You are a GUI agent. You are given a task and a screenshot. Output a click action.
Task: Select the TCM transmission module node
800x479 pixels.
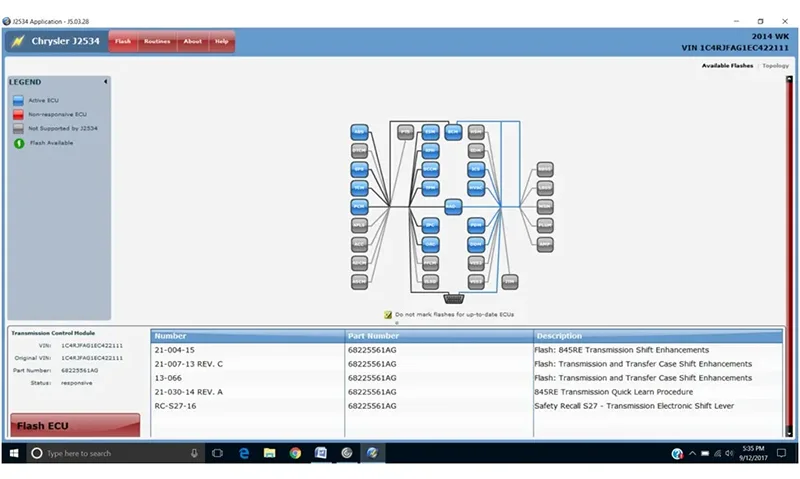(x=359, y=188)
